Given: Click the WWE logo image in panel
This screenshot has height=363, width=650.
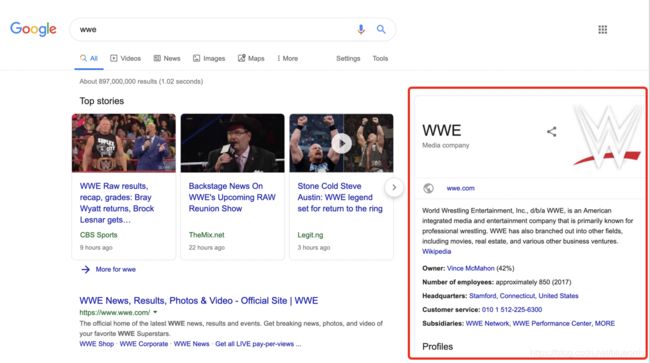Looking at the screenshot, I should pyautogui.click(x=607, y=137).
